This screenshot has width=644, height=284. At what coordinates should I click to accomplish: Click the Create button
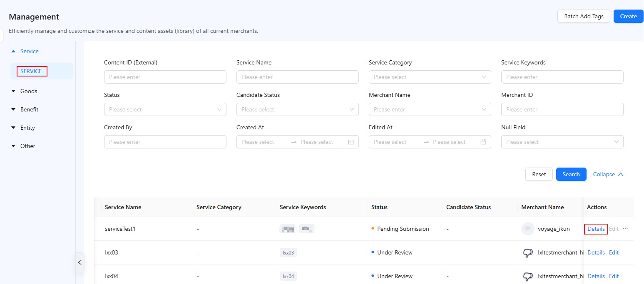click(x=628, y=16)
